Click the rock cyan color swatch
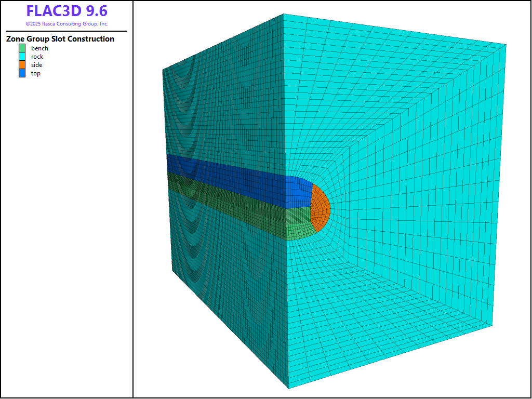Image resolution: width=532 pixels, height=399 pixels. (x=22, y=57)
